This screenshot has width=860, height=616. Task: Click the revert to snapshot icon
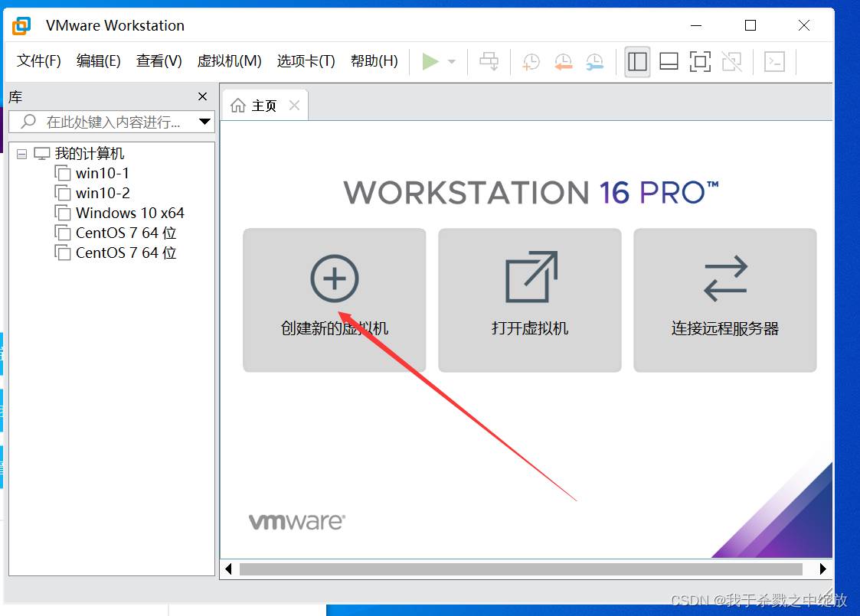(563, 61)
